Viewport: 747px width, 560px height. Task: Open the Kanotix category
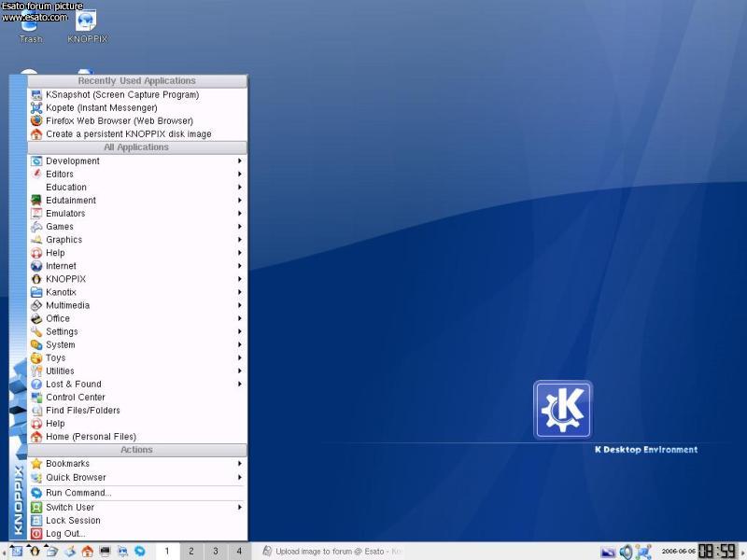coord(137,292)
